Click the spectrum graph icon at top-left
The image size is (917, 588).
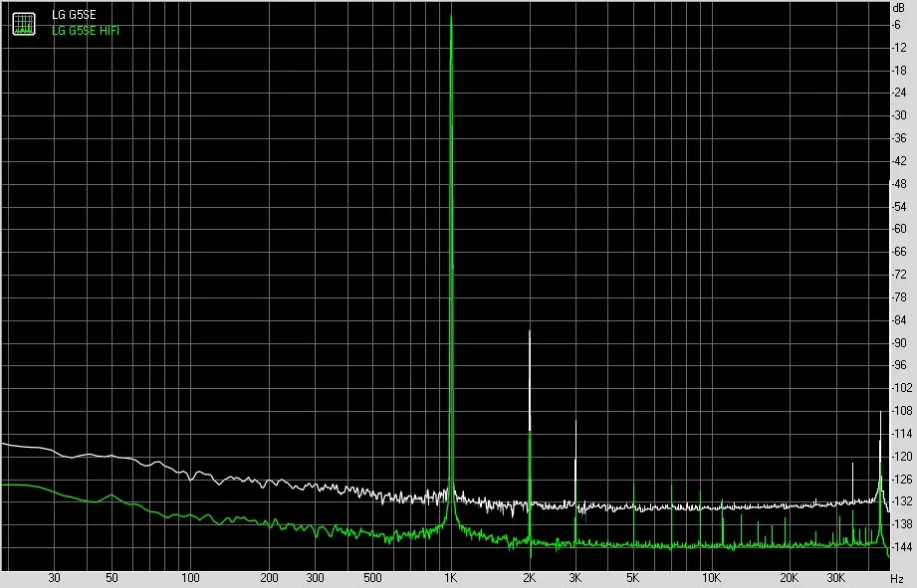point(24,23)
